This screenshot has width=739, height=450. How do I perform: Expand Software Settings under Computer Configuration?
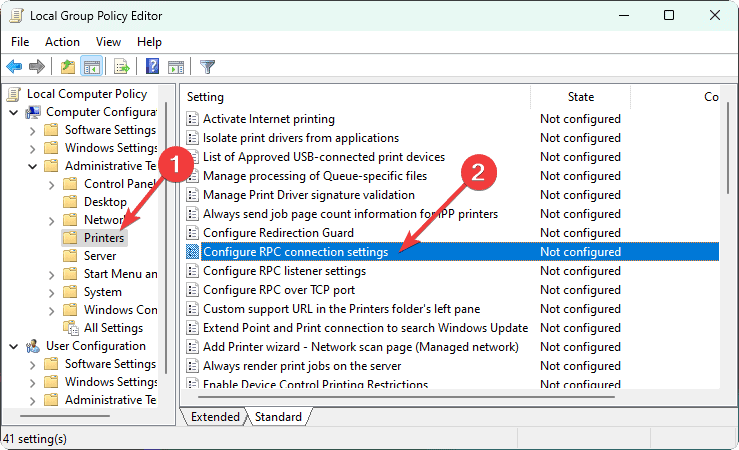click(33, 131)
